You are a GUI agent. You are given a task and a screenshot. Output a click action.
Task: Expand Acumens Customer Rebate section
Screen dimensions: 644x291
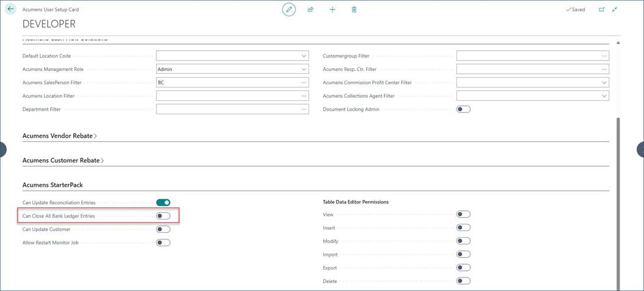(64, 160)
